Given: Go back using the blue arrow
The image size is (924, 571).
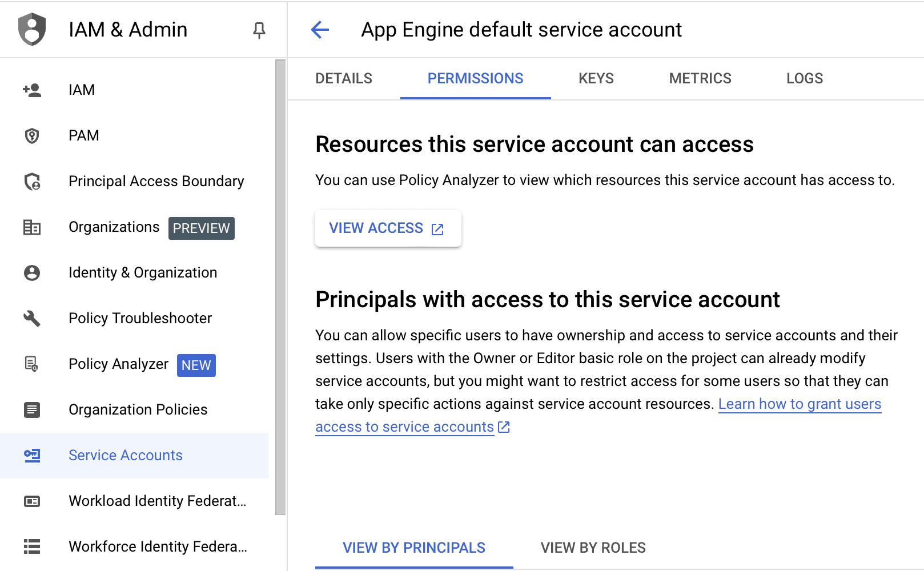Looking at the screenshot, I should (320, 30).
